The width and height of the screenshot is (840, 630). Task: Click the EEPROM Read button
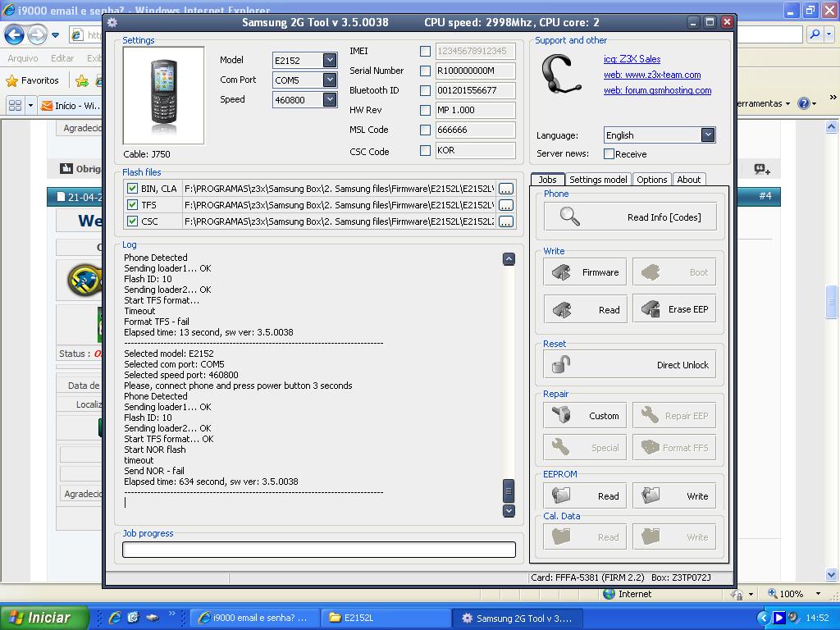coord(585,496)
